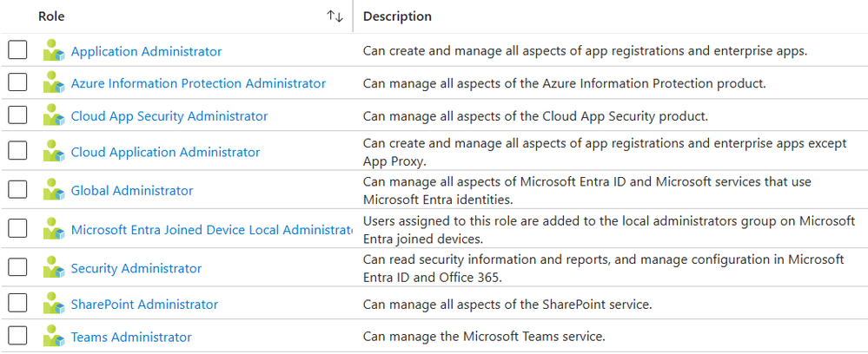868x354 pixels.
Task: Click the Cloud Application Administrator role icon
Action: point(54,152)
